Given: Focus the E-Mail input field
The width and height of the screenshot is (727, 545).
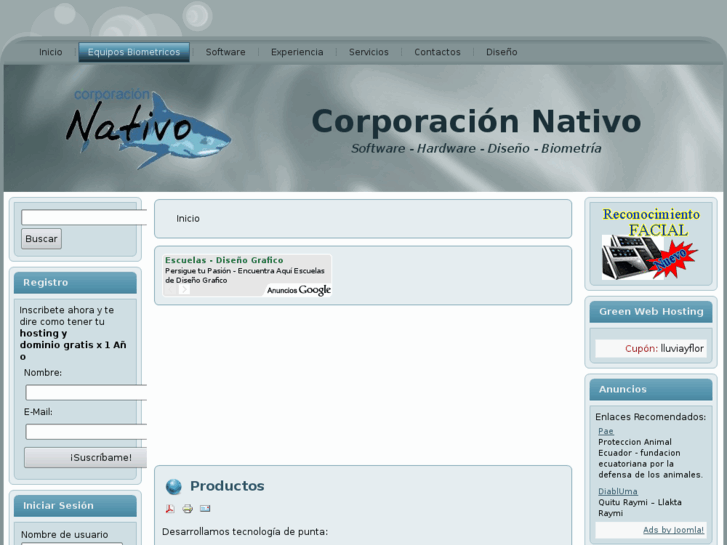Looking at the screenshot, I should (x=86, y=432).
